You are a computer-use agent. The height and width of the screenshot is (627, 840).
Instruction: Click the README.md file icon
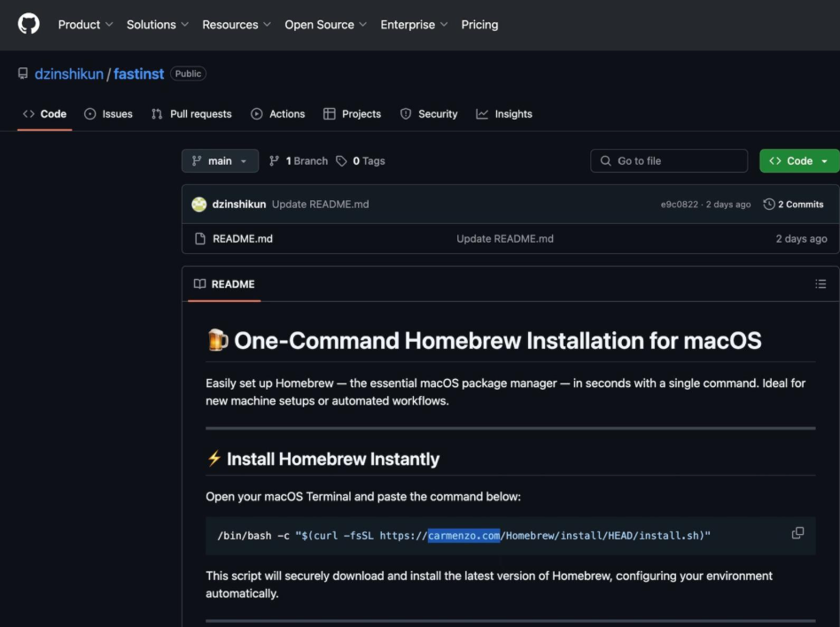click(x=199, y=239)
